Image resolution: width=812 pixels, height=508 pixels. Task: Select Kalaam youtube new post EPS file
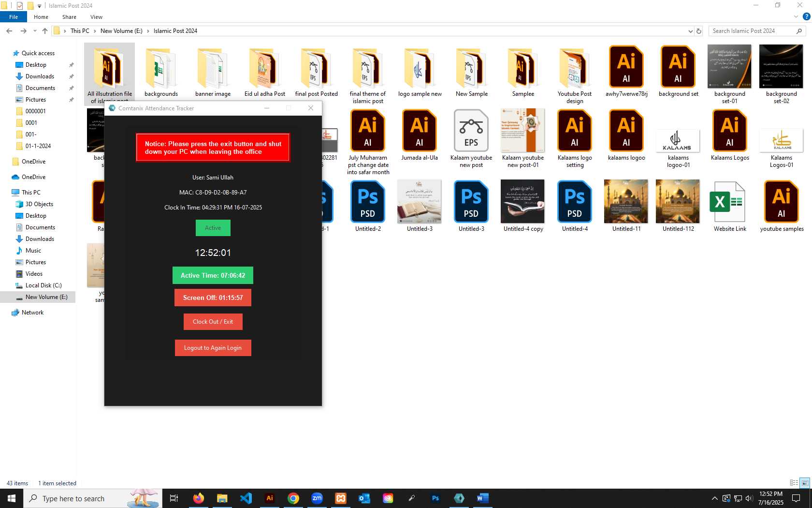pyautogui.click(x=471, y=139)
